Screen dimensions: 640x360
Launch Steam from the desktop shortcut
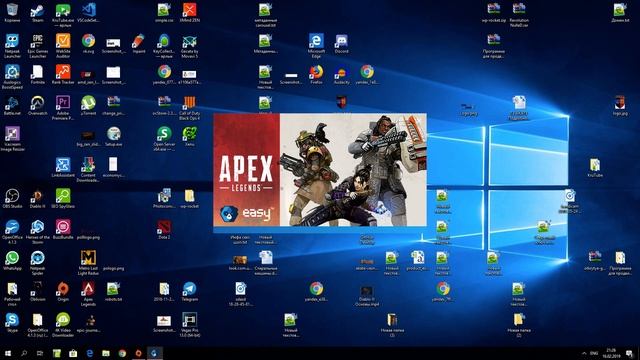38,13
